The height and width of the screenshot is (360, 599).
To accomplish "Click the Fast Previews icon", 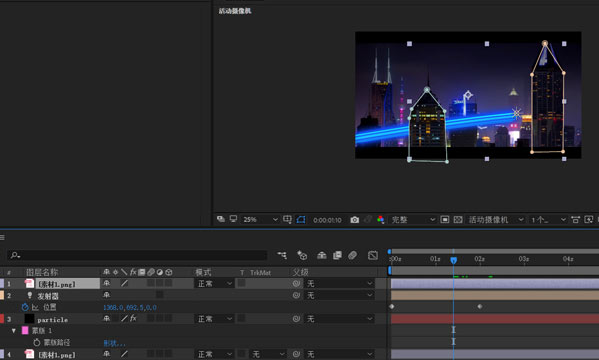I will (x=589, y=219).
